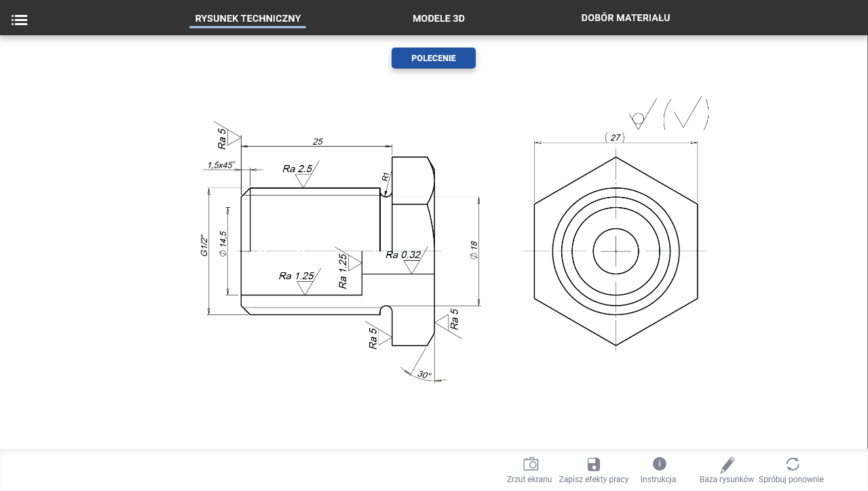Click the (27) dimension above the hexagon

tap(614, 137)
